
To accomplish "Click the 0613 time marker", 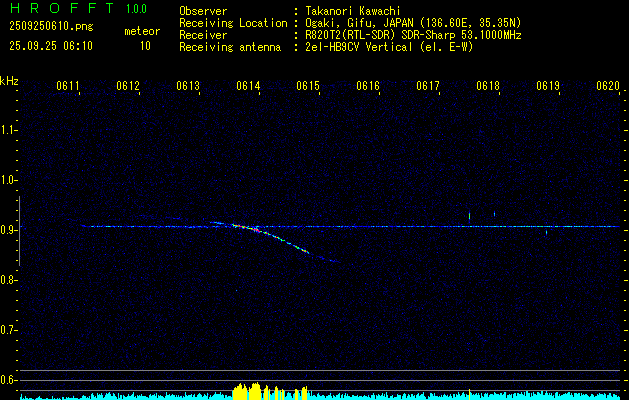I will pos(188,86).
